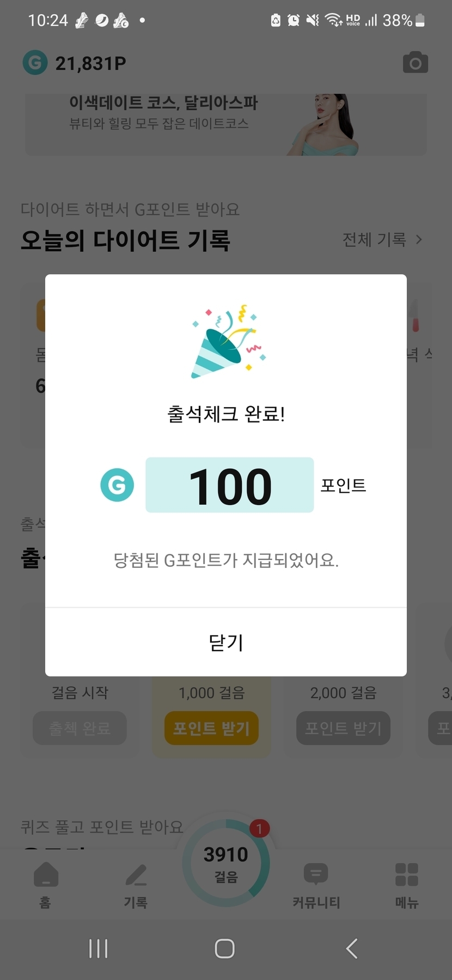Tap 포인트 받기 under 2,000 걸음
Screen dimensions: 452x980
click(343, 728)
